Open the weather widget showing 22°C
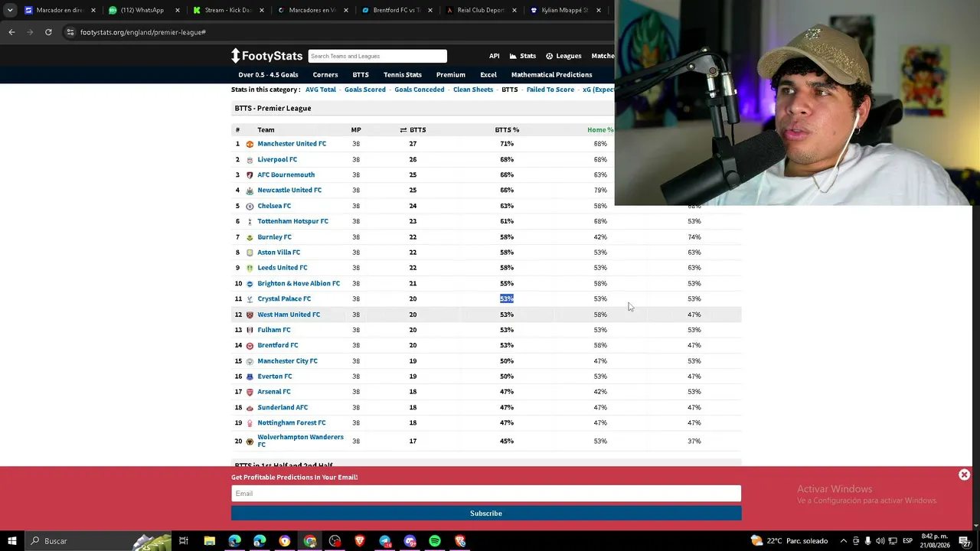The height and width of the screenshot is (551, 980). click(x=791, y=541)
